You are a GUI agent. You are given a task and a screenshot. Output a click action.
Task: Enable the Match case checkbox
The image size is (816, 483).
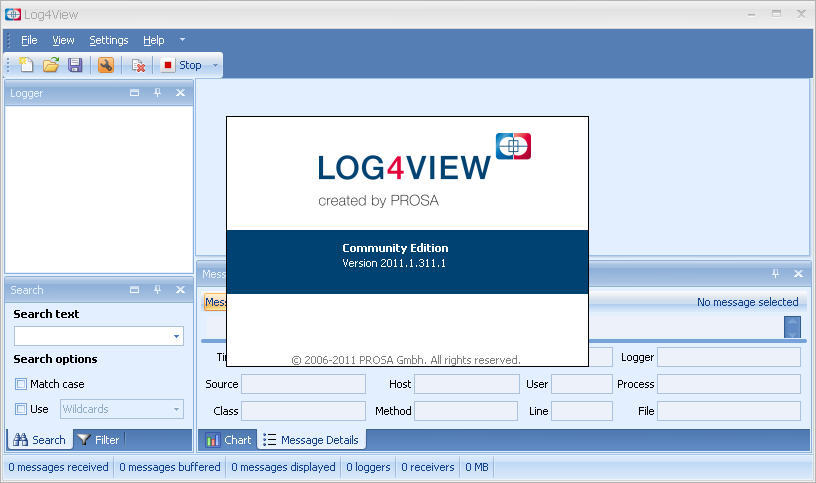click(x=21, y=384)
